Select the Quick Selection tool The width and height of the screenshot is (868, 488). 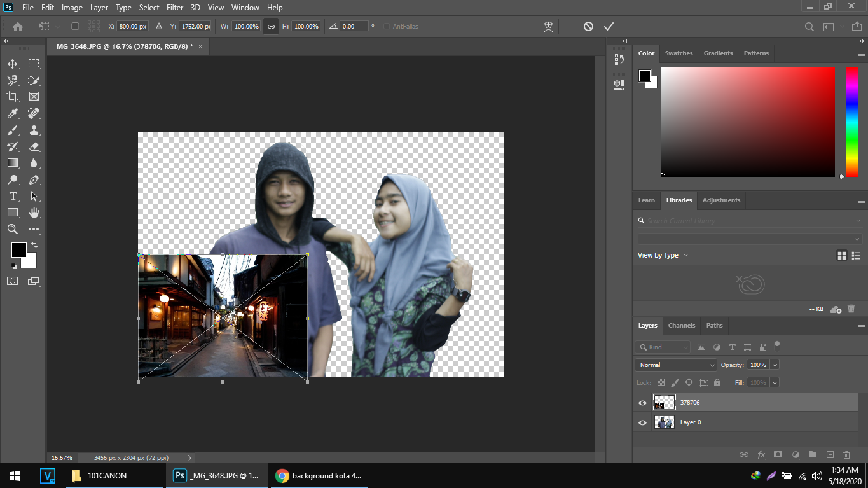(x=34, y=80)
